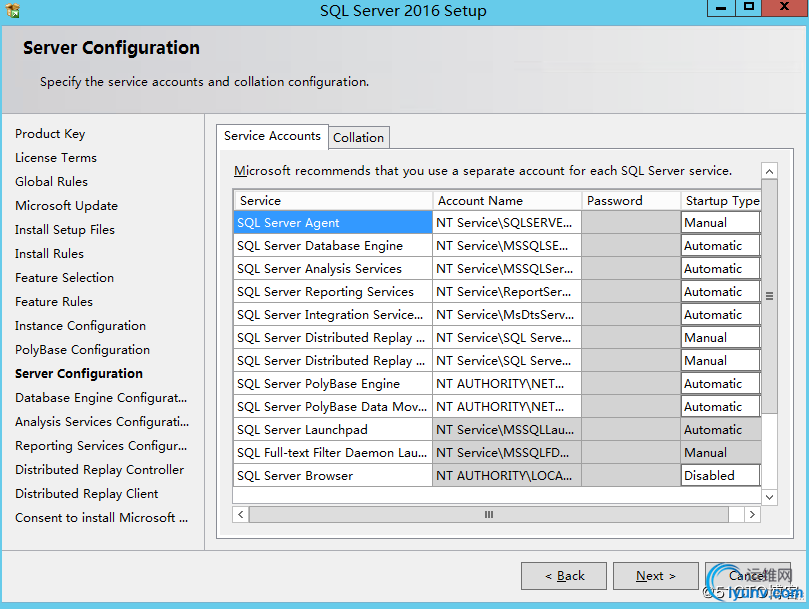Go to the Microsoft Update step
The image size is (809, 609).
tap(67, 206)
